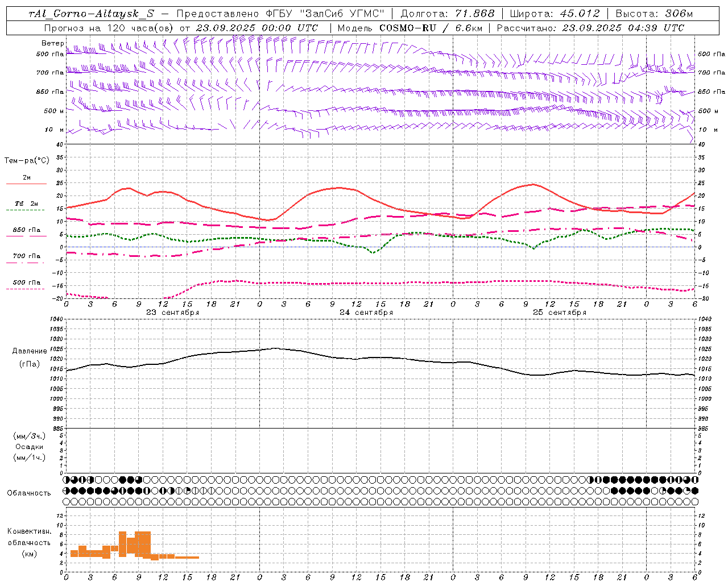The height and width of the screenshot is (582, 728).
Task: Select the Конвективн. label of convective panel
Action: click(x=29, y=531)
